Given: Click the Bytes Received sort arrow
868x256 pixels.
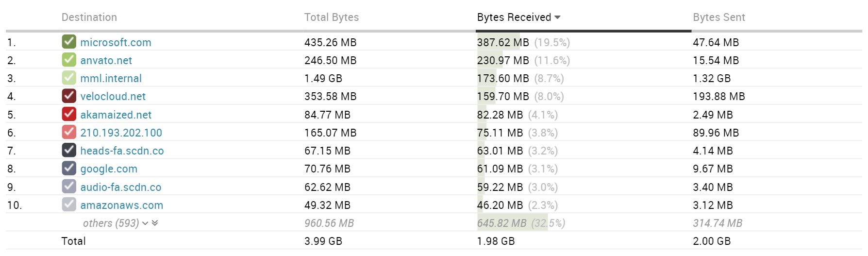Looking at the screenshot, I should (557, 17).
